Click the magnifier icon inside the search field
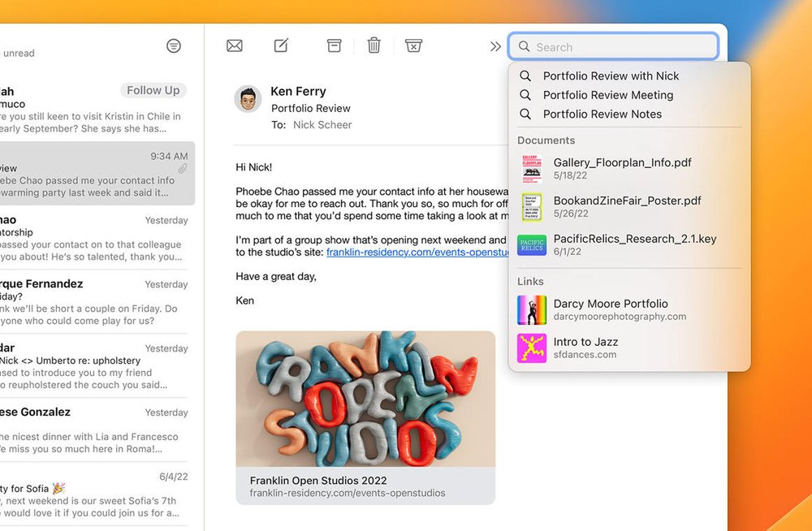Image resolution: width=812 pixels, height=531 pixels. 524,46
